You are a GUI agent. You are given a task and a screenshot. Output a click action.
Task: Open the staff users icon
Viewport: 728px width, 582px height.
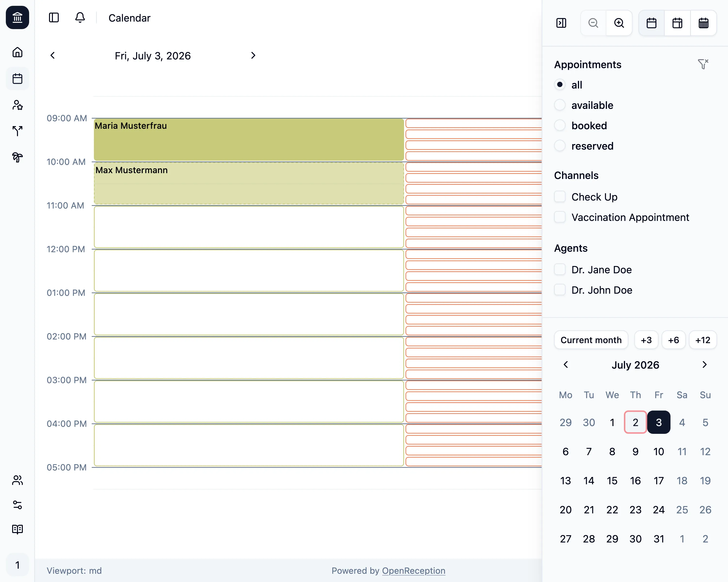17,480
